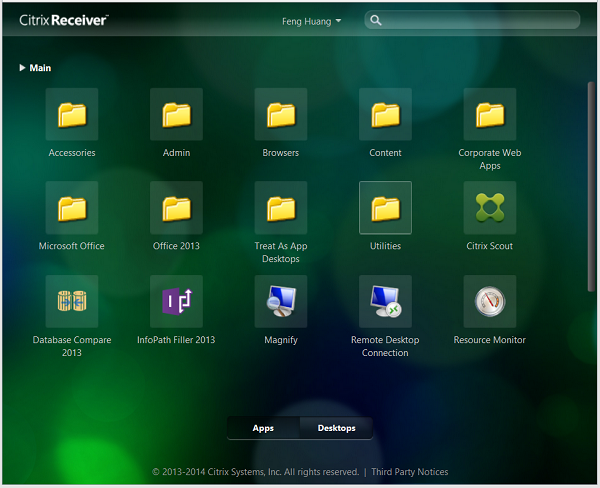Click the Remote Desktop Connection label
Image resolution: width=600 pixels, height=488 pixels.
[385, 346]
